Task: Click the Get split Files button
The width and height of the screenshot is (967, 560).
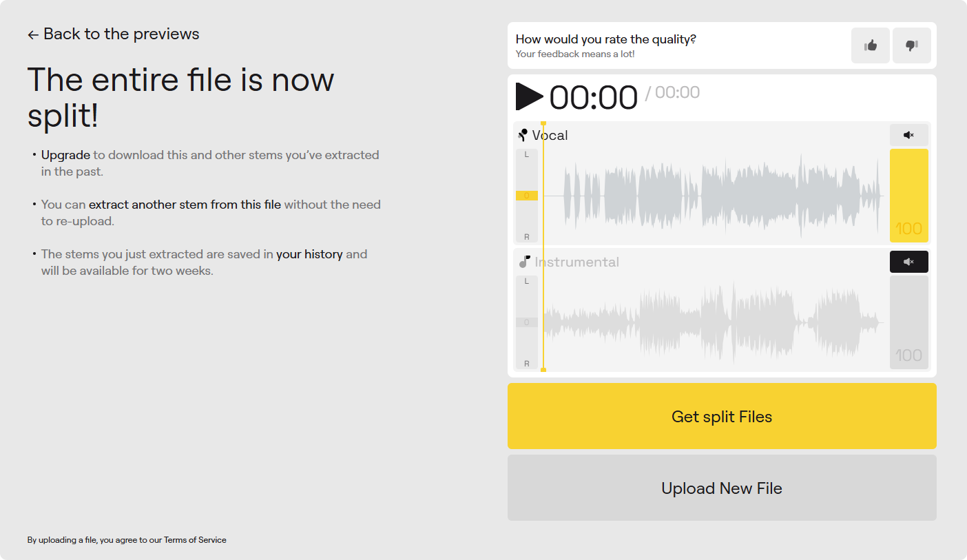Action: point(722,416)
